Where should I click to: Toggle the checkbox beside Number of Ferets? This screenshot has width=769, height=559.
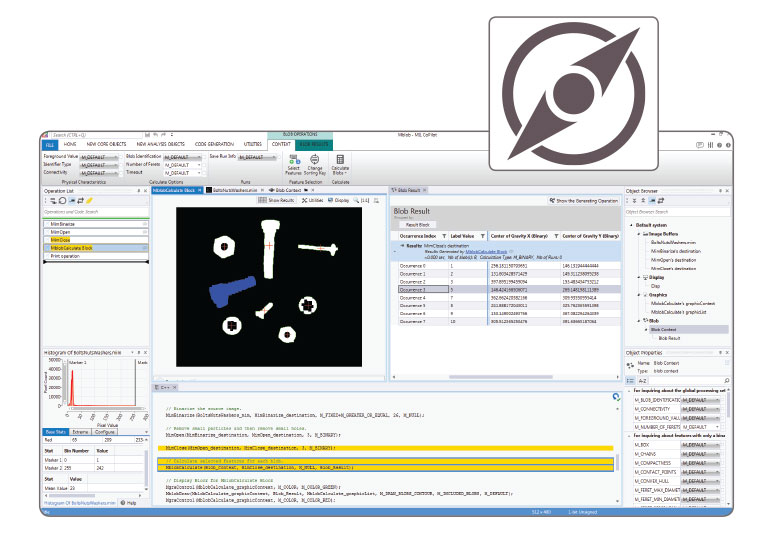click(x=205, y=165)
